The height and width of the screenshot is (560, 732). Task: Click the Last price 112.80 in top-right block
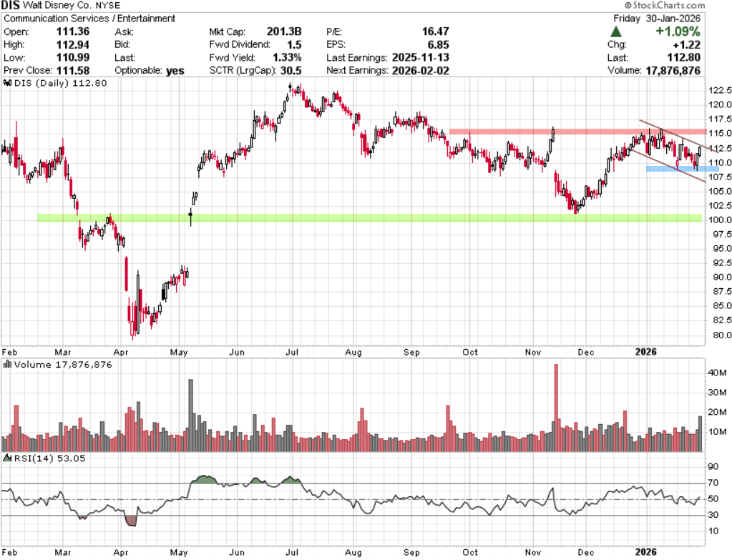(684, 57)
